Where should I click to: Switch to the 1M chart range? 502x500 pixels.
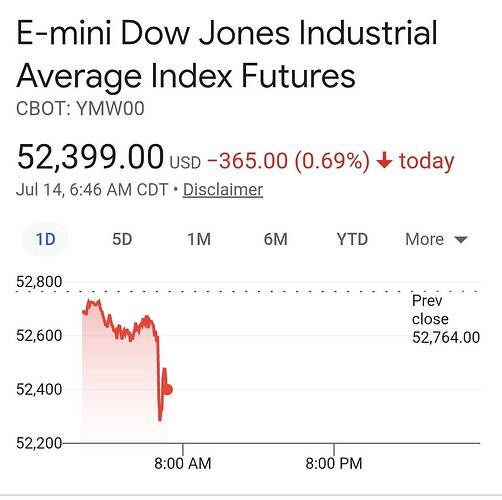coord(199,239)
